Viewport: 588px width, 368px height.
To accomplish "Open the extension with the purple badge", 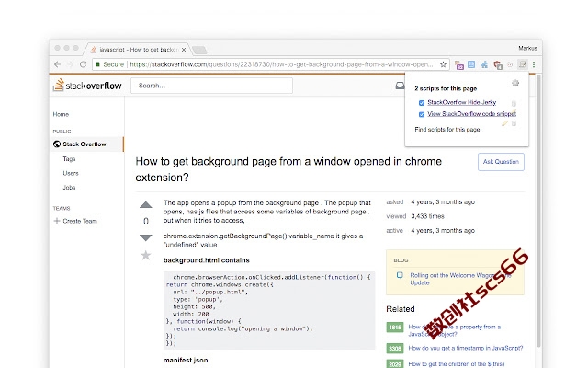I will pos(459,65).
